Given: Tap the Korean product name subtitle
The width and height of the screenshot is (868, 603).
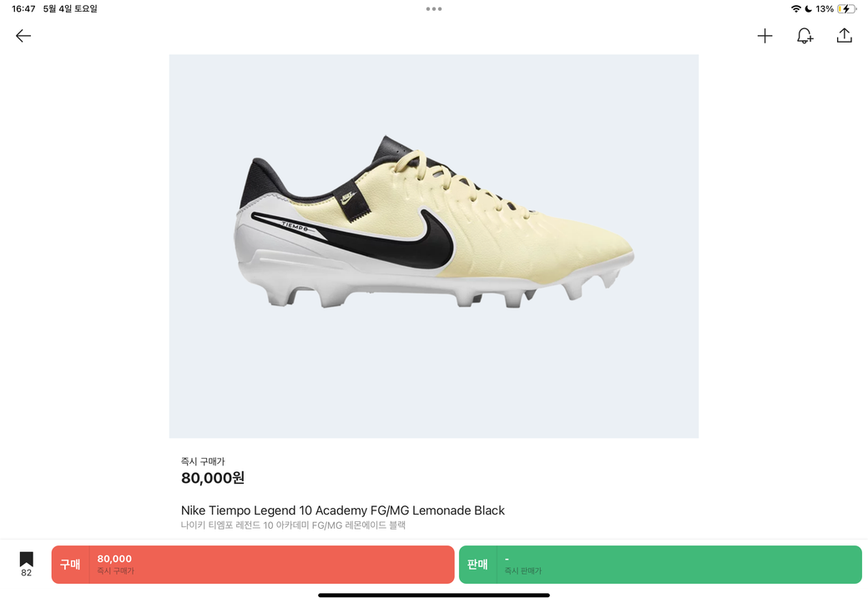Looking at the screenshot, I should point(293,525).
